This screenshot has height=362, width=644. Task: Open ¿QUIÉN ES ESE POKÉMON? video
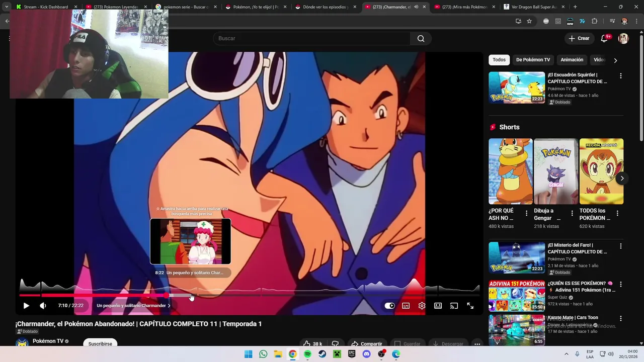point(517,296)
